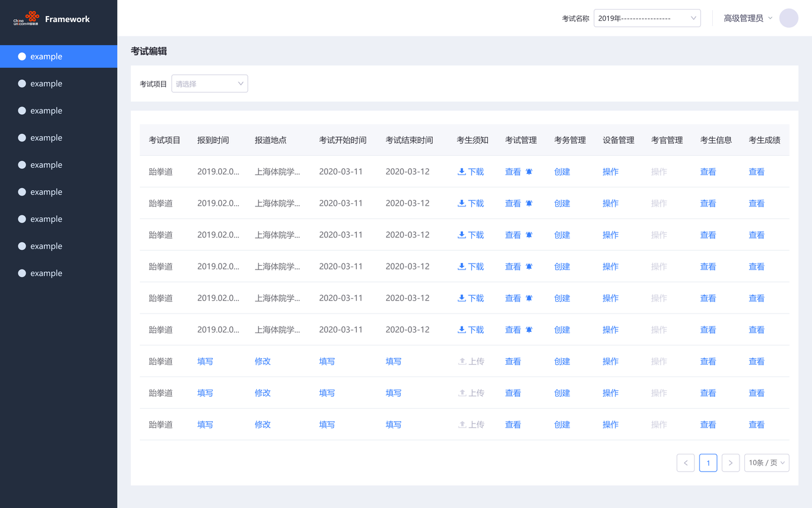Download 考生须知 in the fourth table row
812x508 pixels.
pyautogui.click(x=470, y=266)
